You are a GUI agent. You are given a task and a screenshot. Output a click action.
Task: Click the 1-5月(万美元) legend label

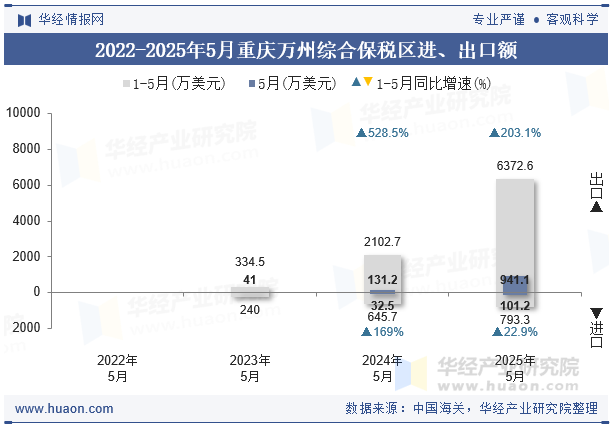click(x=179, y=84)
